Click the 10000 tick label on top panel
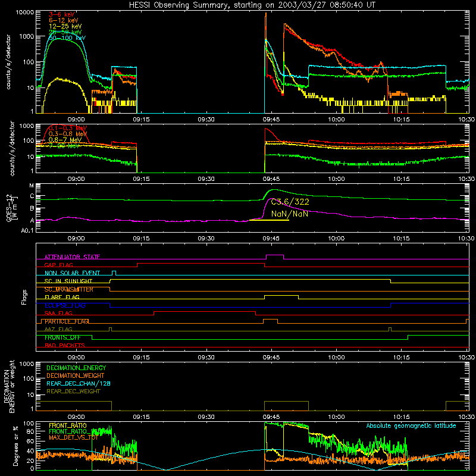Screen dimensions: 476x476 pos(25,12)
